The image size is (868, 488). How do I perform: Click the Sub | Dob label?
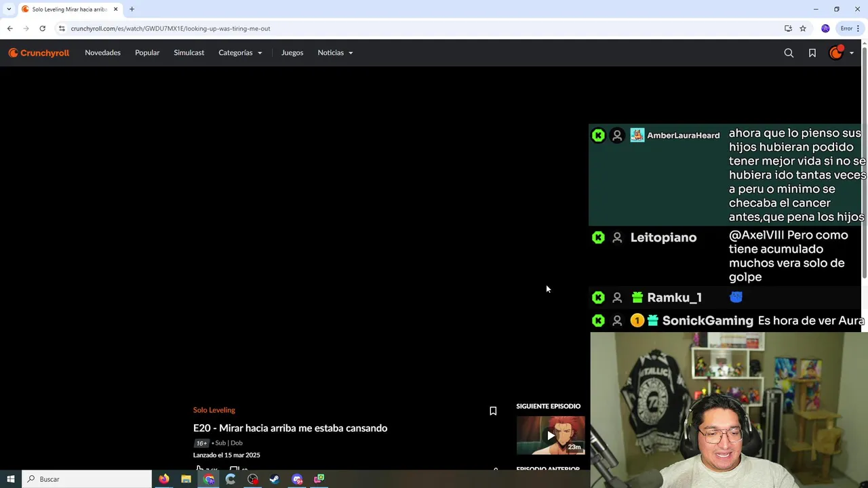pos(229,443)
